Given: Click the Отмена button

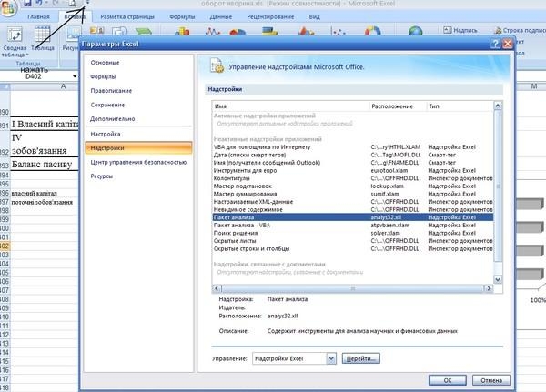Looking at the screenshot, I should coord(491,380).
